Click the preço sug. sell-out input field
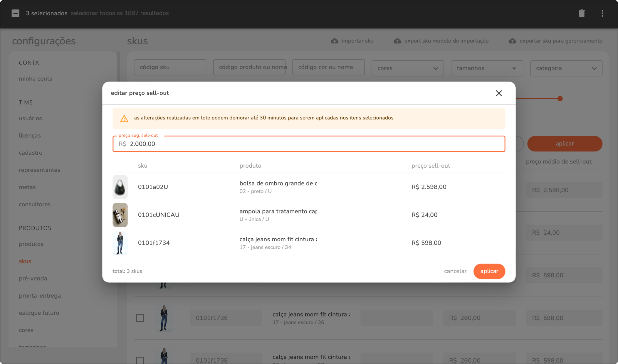The width and height of the screenshot is (618, 364). [x=308, y=144]
